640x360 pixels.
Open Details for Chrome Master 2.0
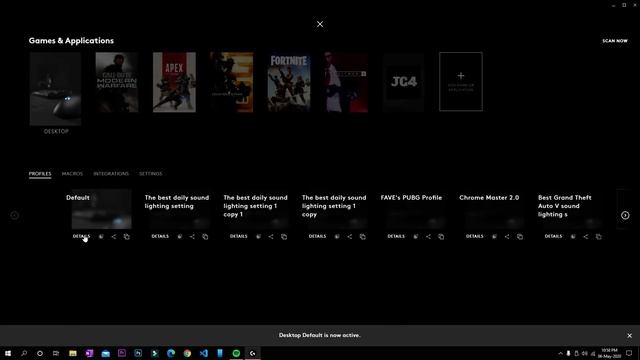[x=474, y=236]
